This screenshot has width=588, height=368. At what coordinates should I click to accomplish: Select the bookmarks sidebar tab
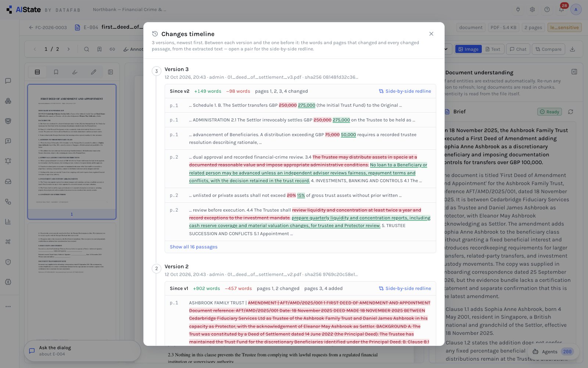[56, 72]
